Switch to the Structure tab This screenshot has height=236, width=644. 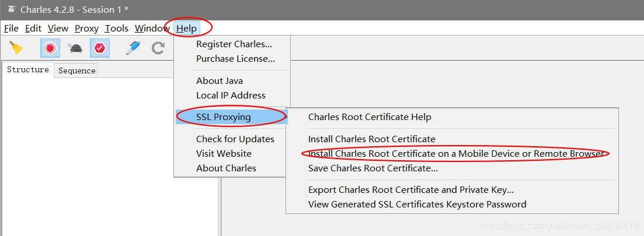[x=28, y=70]
